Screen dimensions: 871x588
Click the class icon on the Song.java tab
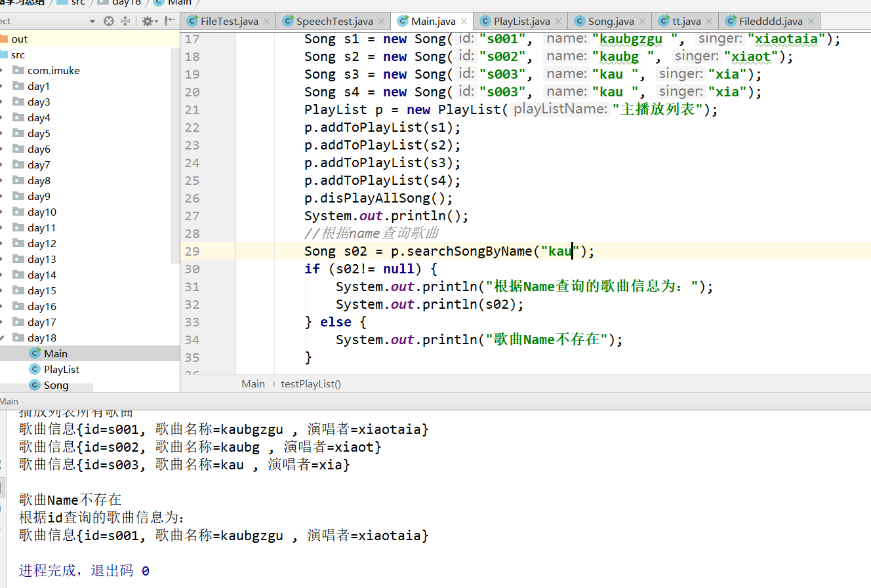[580, 21]
